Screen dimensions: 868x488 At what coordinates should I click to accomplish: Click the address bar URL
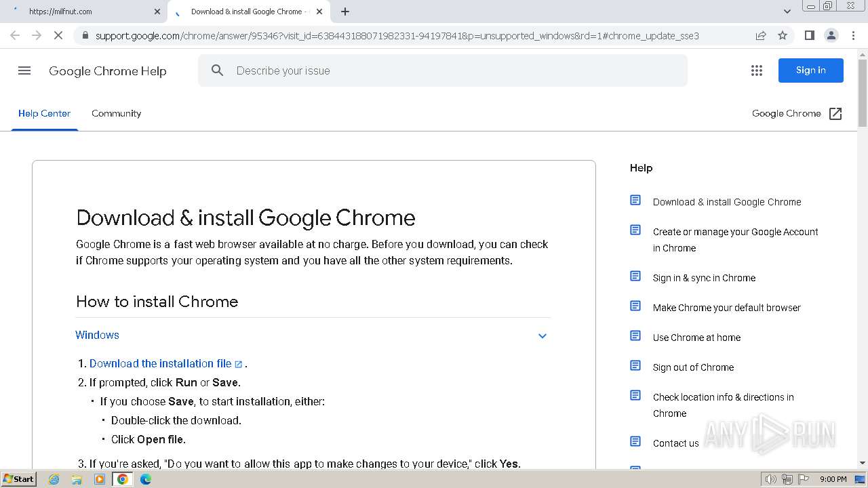397,36
